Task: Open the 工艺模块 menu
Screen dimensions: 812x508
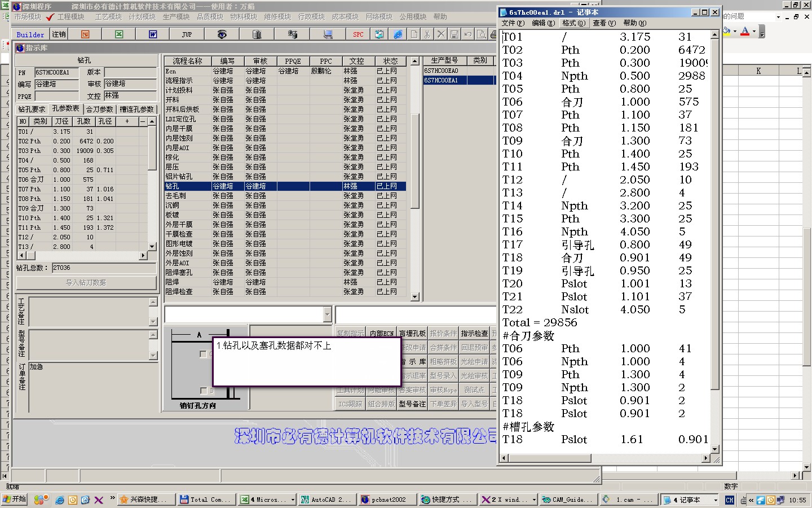Action: click(108, 17)
